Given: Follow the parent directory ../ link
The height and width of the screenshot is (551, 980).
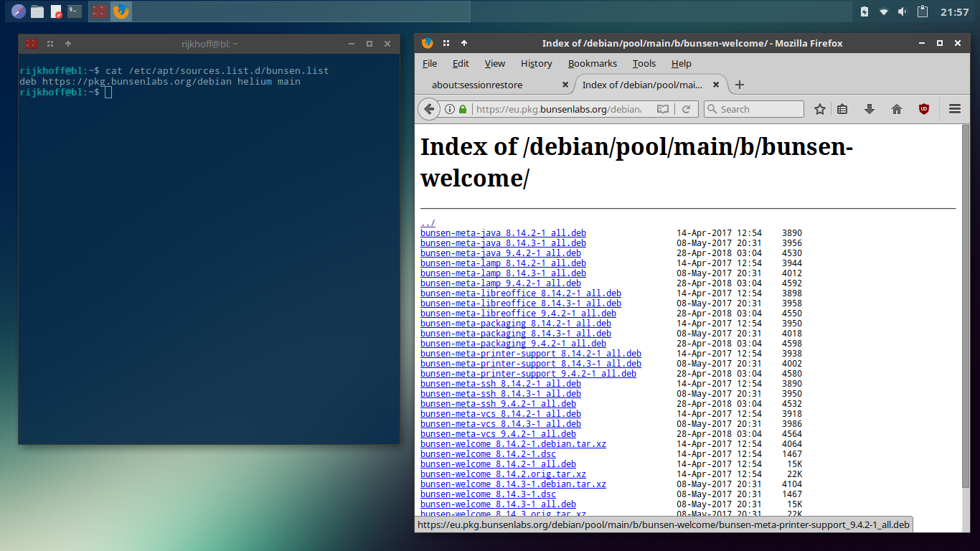Looking at the screenshot, I should [428, 223].
